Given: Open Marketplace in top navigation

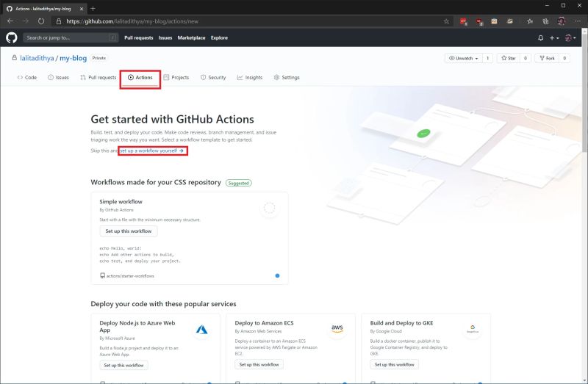Looking at the screenshot, I should click(x=191, y=38).
